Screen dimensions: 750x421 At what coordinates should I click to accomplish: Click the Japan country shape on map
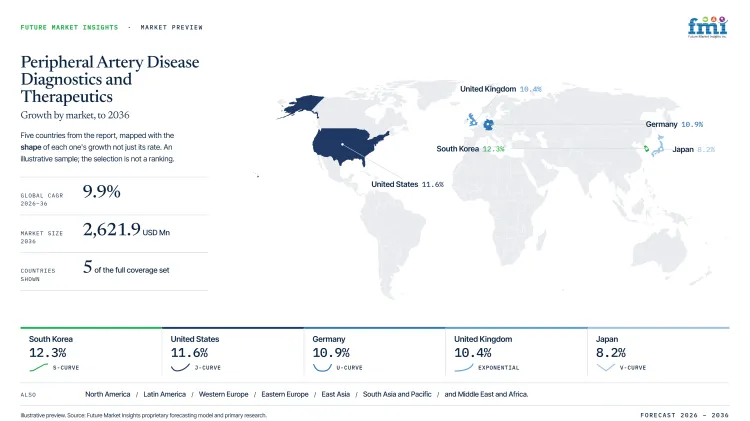click(658, 146)
